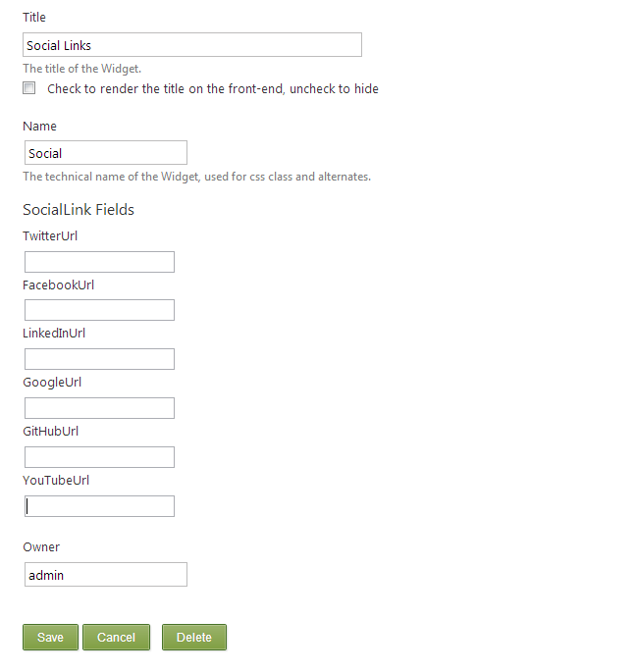Click the YouTubeUrl field label

click(56, 481)
